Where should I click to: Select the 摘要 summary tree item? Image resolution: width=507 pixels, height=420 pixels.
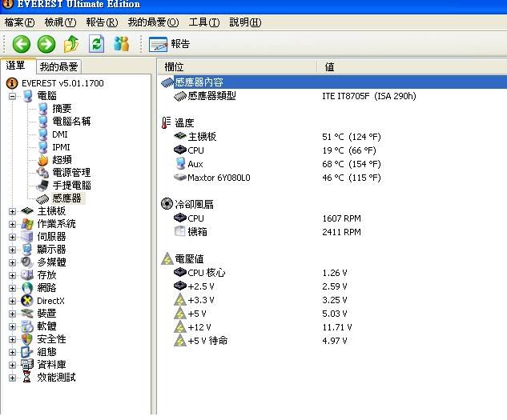tap(62, 109)
